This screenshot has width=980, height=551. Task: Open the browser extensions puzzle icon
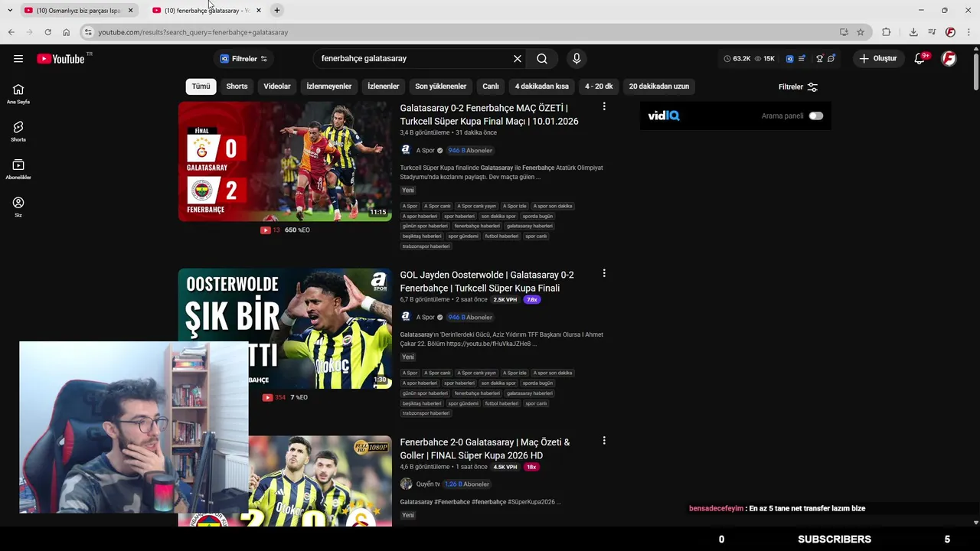click(887, 32)
